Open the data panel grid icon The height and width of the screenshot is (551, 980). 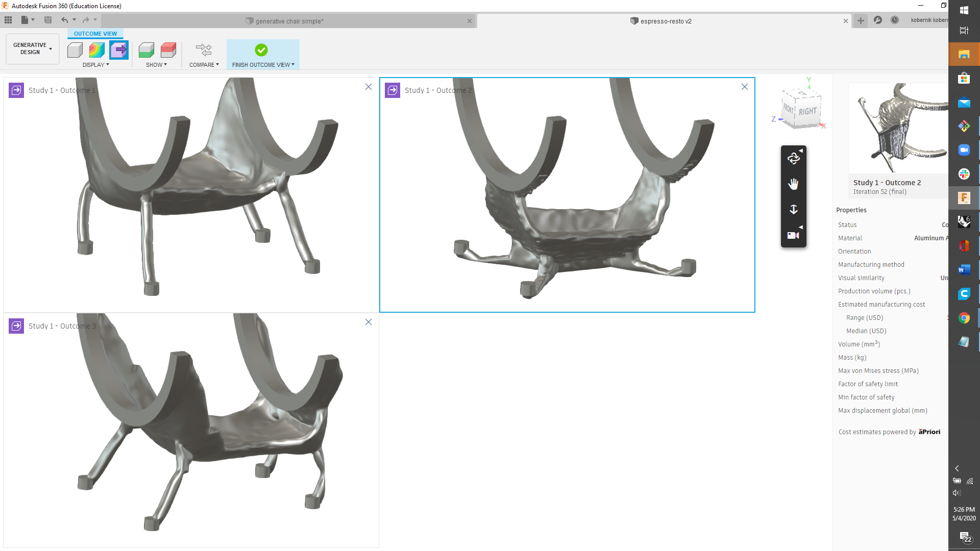(8, 20)
